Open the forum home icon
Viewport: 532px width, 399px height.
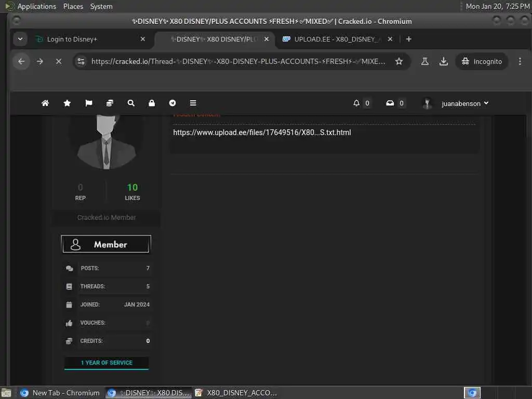click(45, 103)
